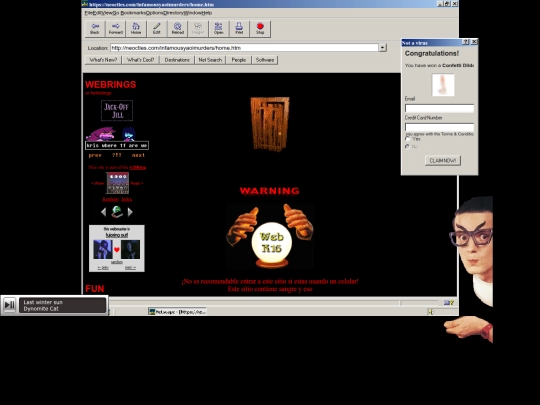
Task: Reload the page with the Reload button
Action: [177, 28]
